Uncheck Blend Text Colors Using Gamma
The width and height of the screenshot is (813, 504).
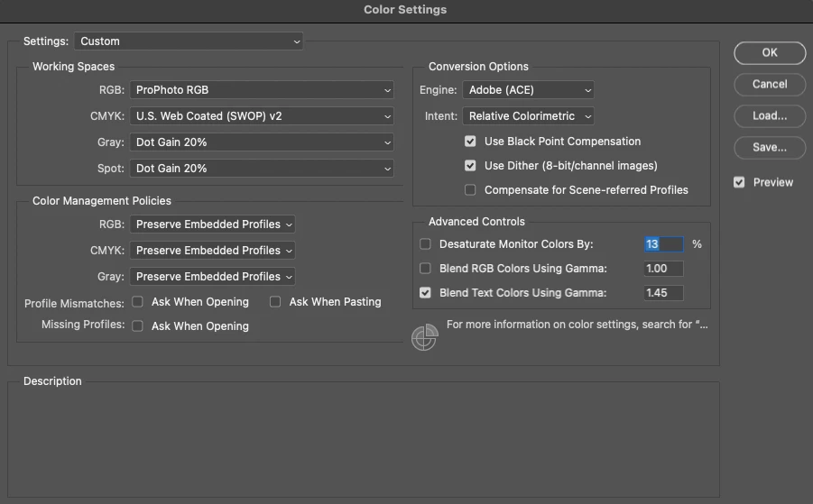click(426, 293)
